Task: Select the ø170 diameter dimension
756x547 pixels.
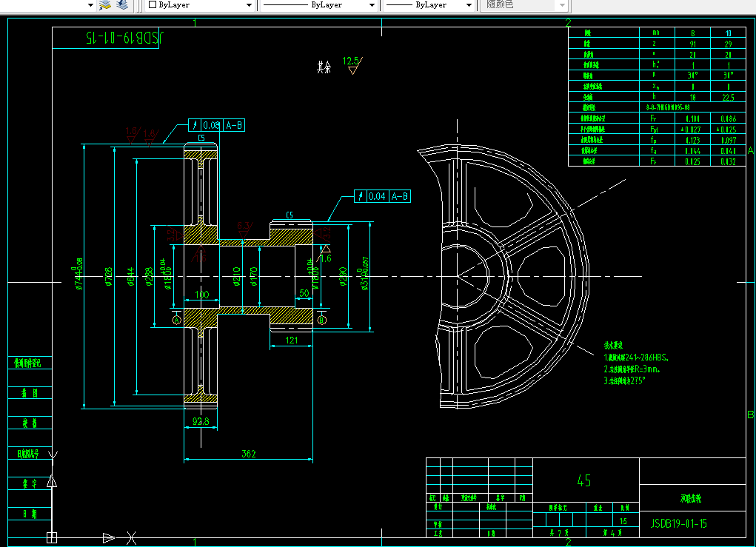Action: click(254, 277)
